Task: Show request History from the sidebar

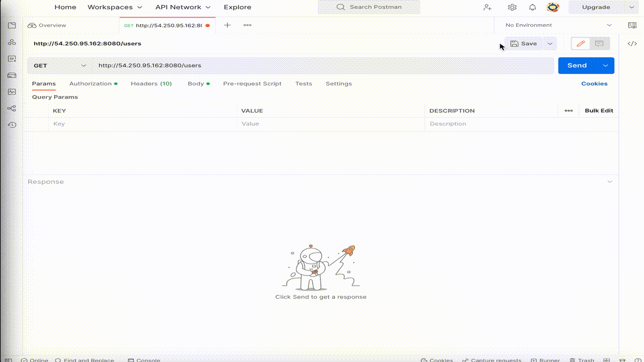Action: click(12, 125)
